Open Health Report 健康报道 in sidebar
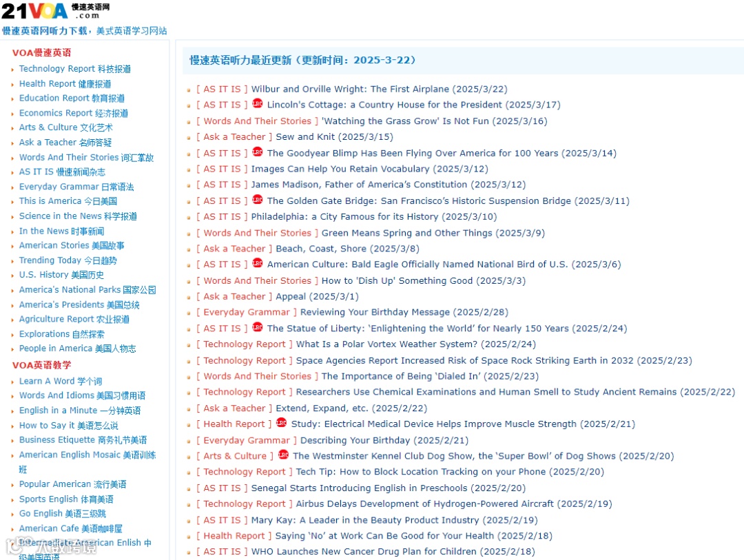The width and height of the screenshot is (744, 560). [x=65, y=84]
